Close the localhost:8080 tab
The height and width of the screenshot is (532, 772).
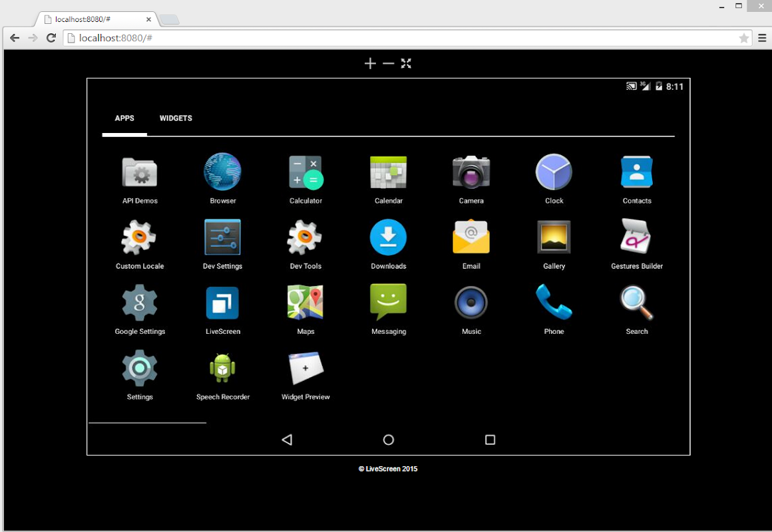pos(148,20)
